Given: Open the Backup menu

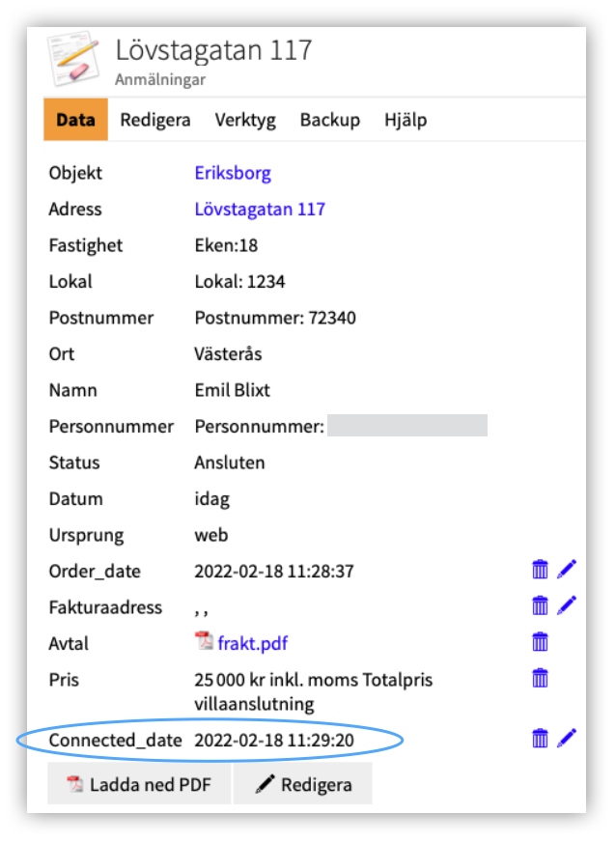Looking at the screenshot, I should coord(329,121).
